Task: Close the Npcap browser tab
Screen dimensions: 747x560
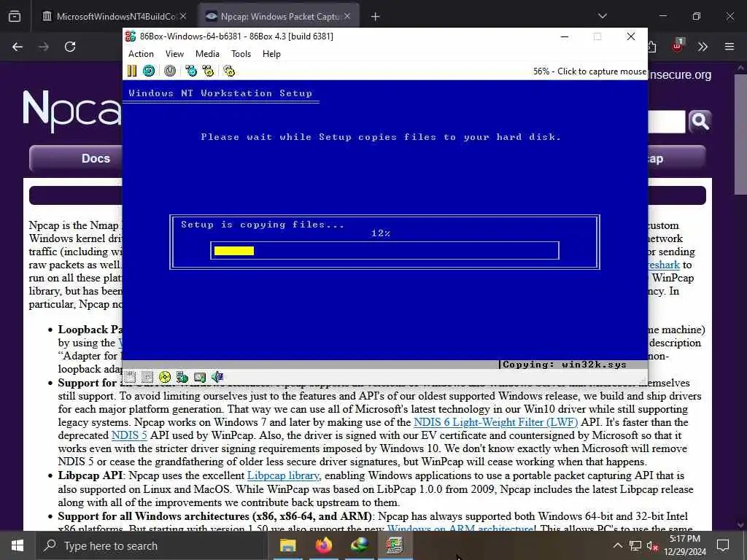Action: pos(347,17)
